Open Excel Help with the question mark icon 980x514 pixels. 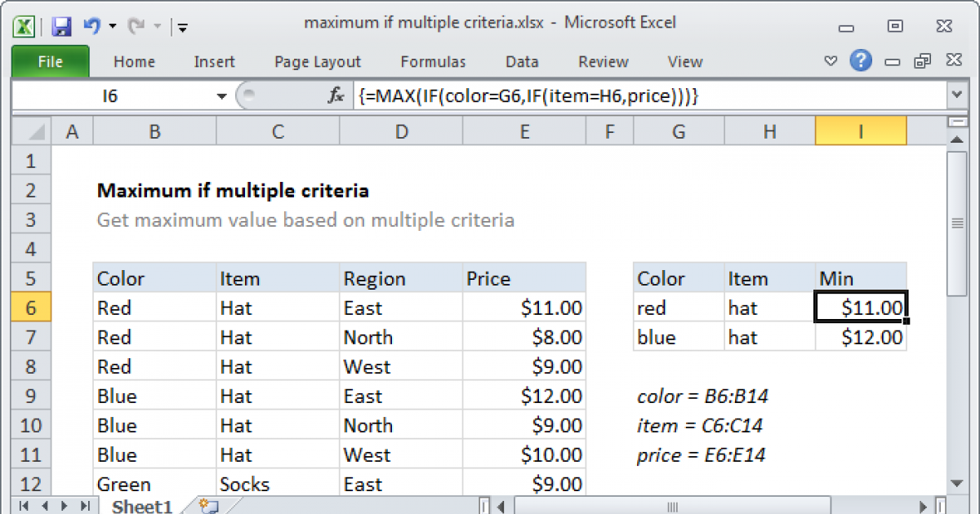point(861,61)
